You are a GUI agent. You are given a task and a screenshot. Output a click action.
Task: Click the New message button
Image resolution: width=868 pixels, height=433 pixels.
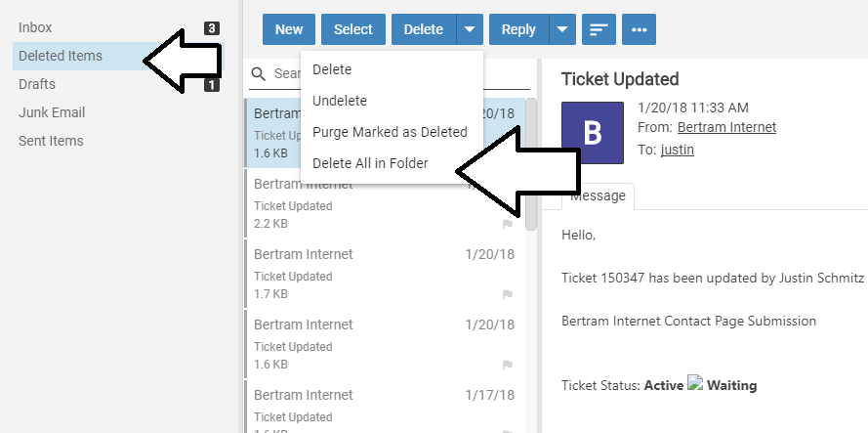pos(288,29)
